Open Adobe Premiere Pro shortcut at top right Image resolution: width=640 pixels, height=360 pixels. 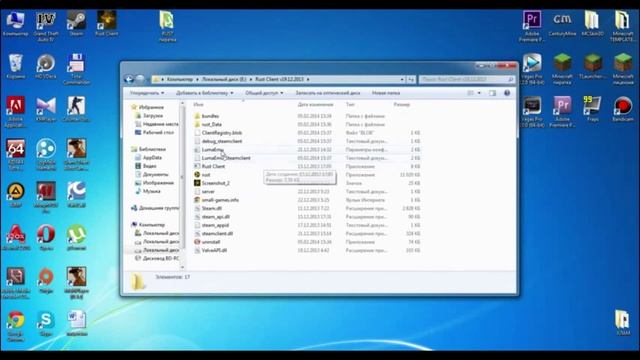click(x=532, y=26)
